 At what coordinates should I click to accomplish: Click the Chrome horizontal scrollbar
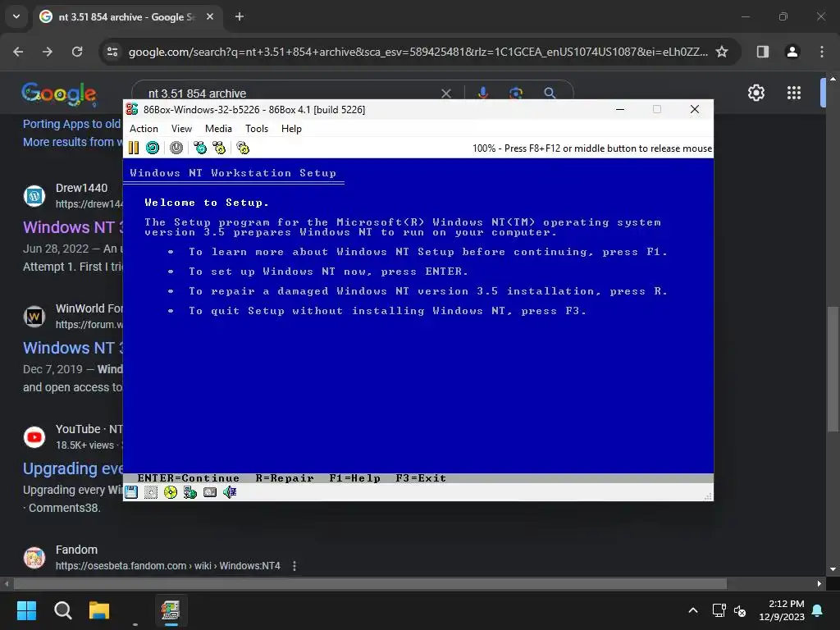pos(370,583)
